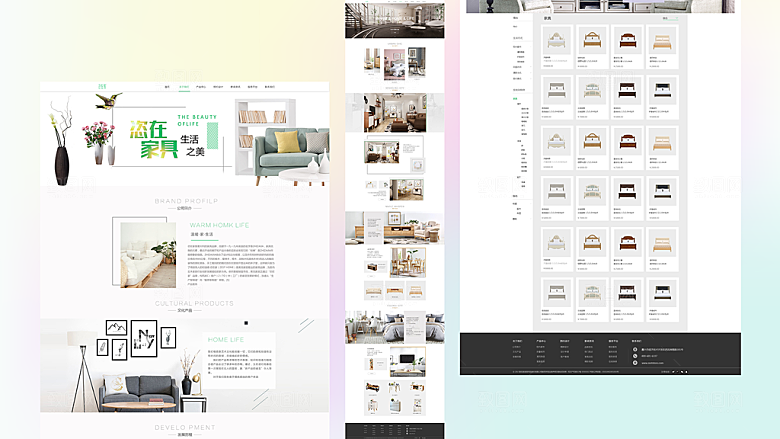Click the first share icon on the footer's bottom bar

(673, 371)
